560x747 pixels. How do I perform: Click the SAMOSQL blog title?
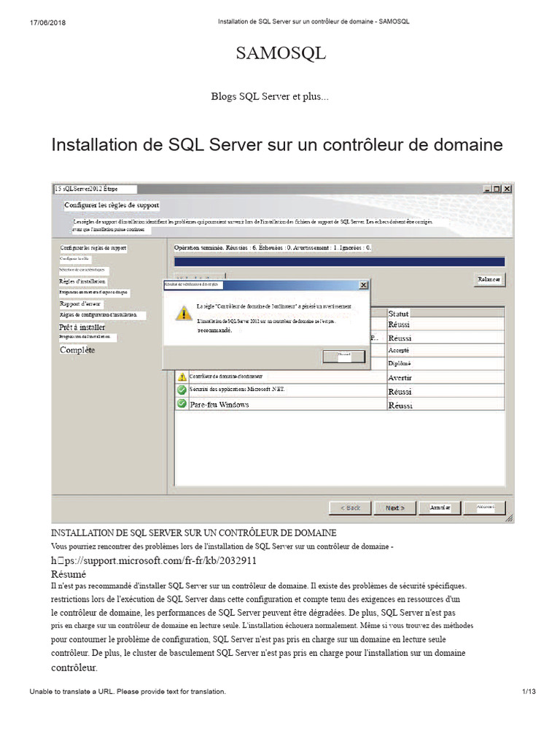[x=281, y=53]
